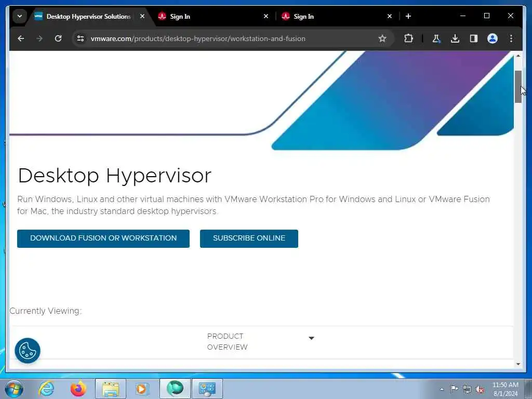Image resolution: width=532 pixels, height=399 pixels.
Task: Close the first Sign In tab
Action: (x=266, y=16)
